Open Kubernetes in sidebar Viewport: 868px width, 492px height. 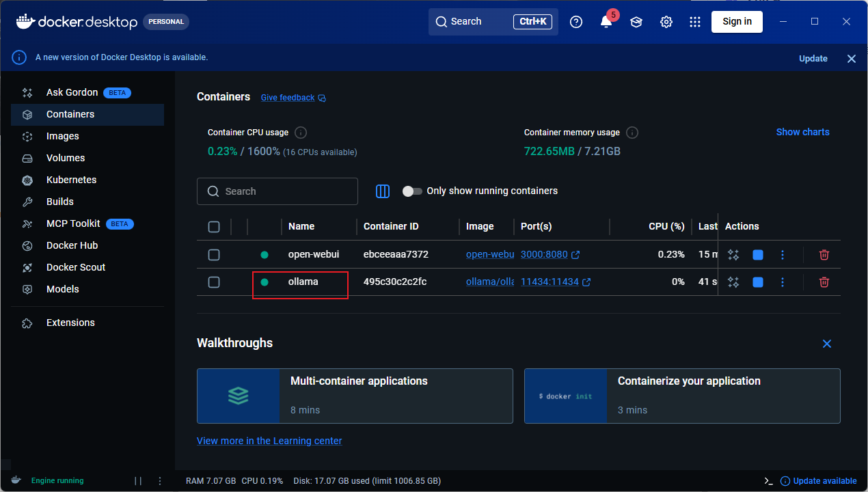pos(87,180)
